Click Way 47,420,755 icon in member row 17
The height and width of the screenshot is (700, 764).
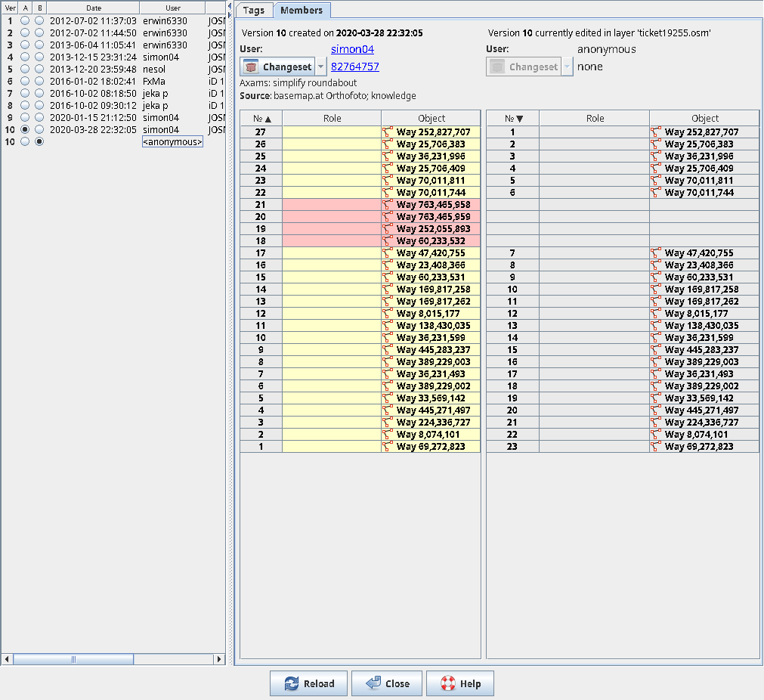click(x=388, y=253)
